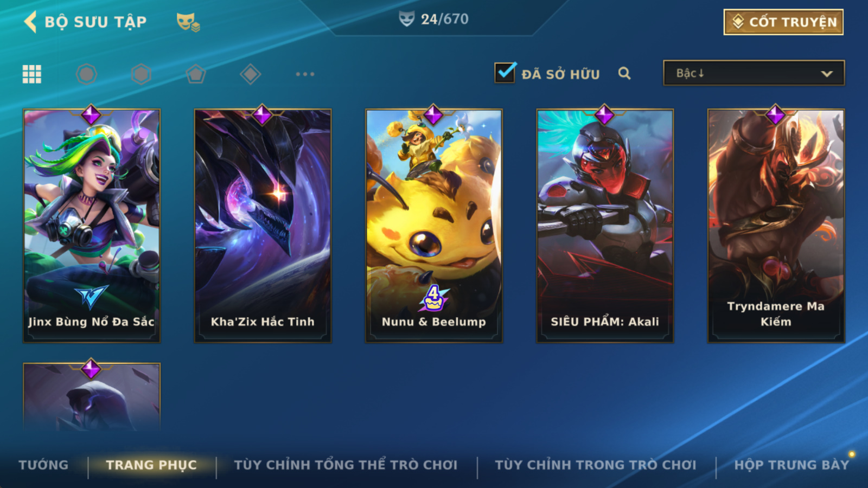Select the second hexagon rarity filter
Viewport: 868px width, 488px height.
[x=141, y=74]
